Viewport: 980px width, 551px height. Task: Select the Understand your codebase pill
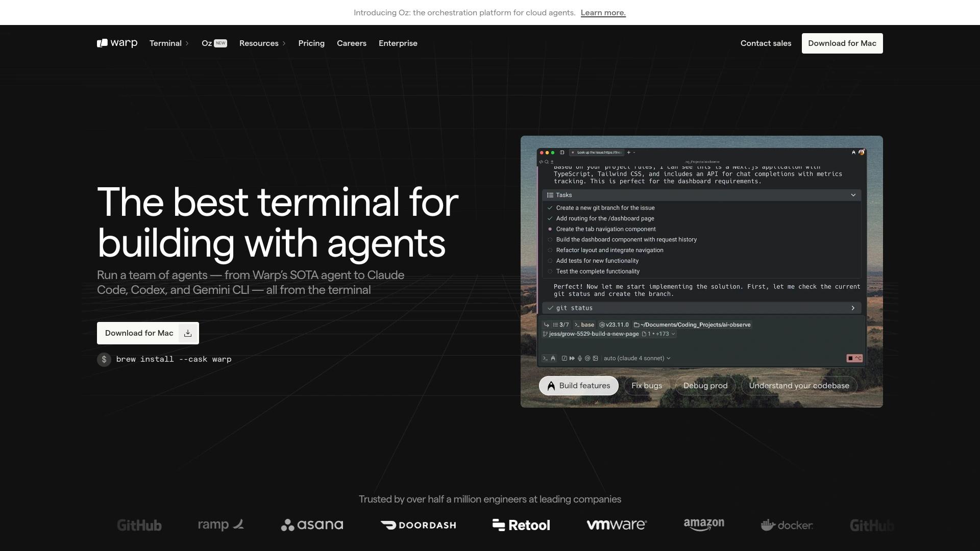pyautogui.click(x=798, y=386)
